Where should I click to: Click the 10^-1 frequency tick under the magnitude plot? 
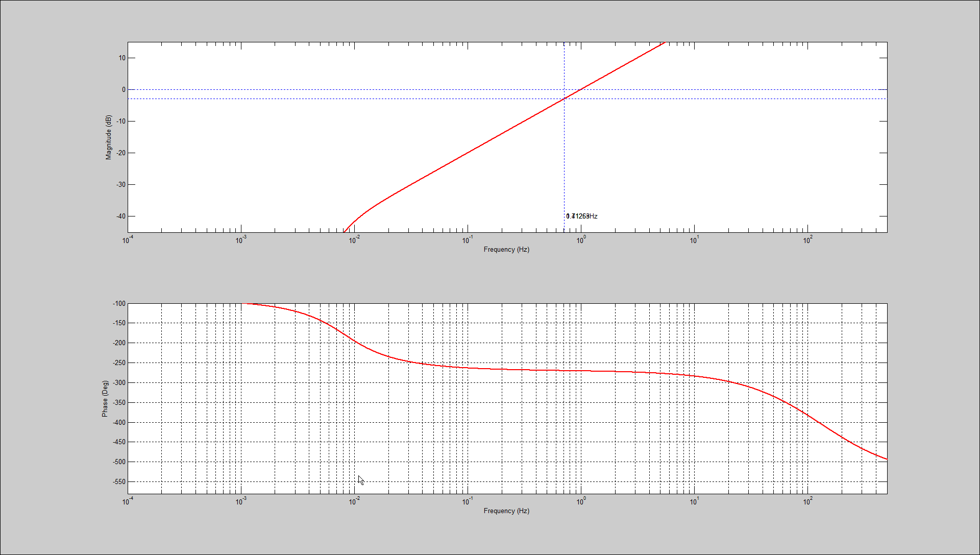pyautogui.click(x=468, y=240)
